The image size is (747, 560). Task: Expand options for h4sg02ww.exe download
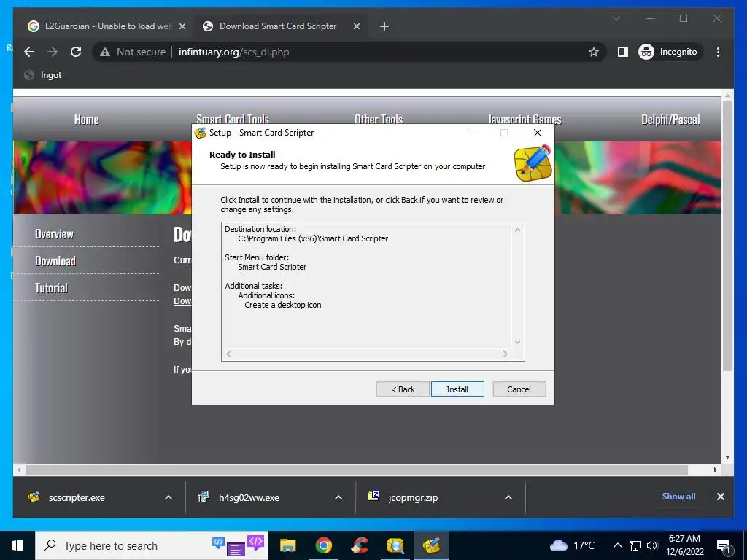pyautogui.click(x=338, y=497)
